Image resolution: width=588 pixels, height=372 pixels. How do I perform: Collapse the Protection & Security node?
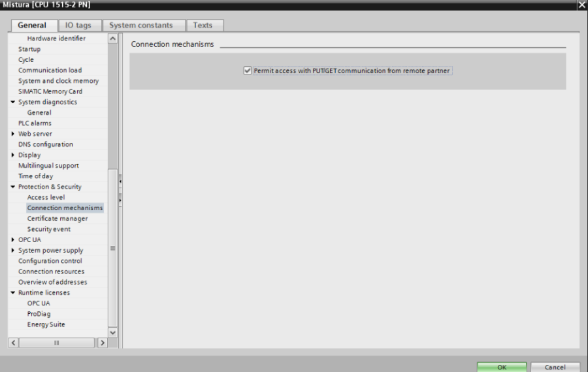[x=13, y=187]
